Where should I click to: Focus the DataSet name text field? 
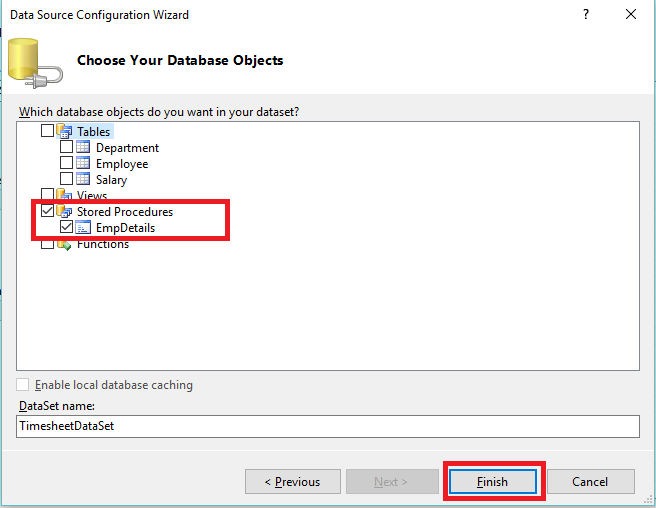(327, 426)
